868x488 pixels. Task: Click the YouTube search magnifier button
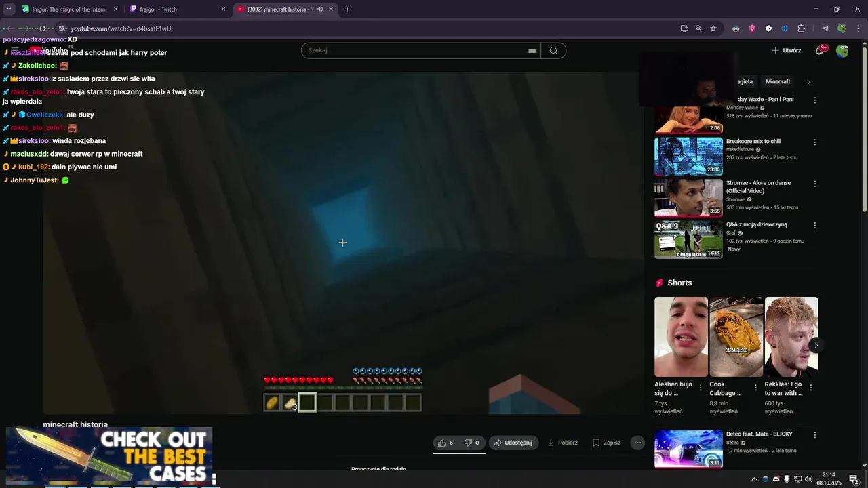pos(553,50)
